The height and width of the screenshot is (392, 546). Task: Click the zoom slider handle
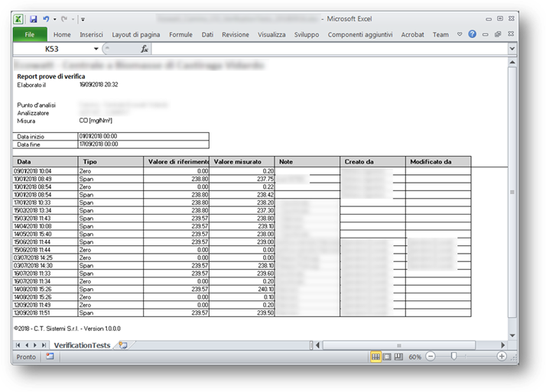pos(454,357)
